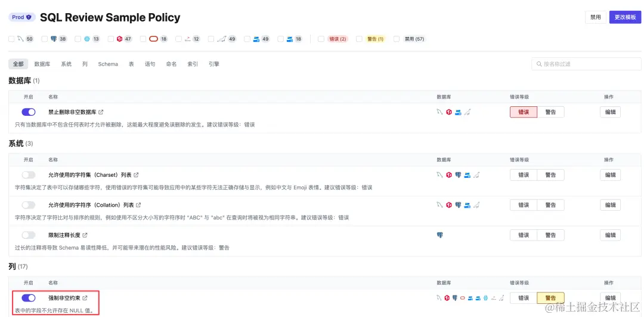
Task: Open the 引擎 category tab
Action: tap(214, 64)
